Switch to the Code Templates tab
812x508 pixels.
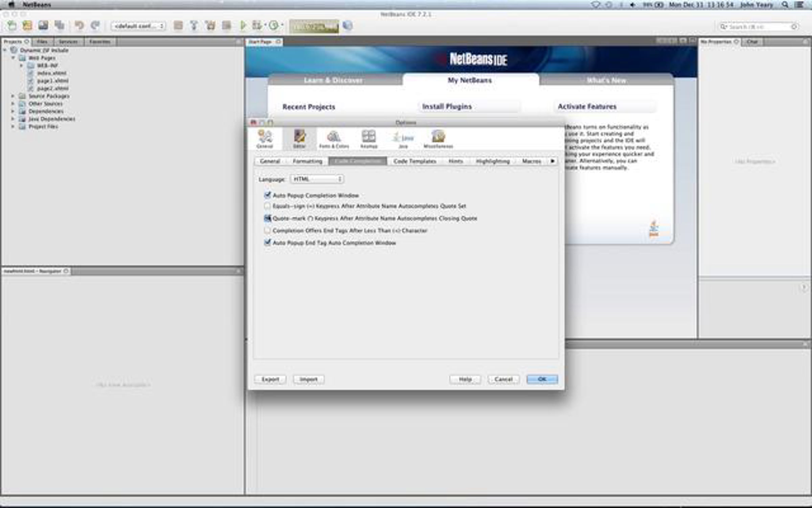[415, 161]
